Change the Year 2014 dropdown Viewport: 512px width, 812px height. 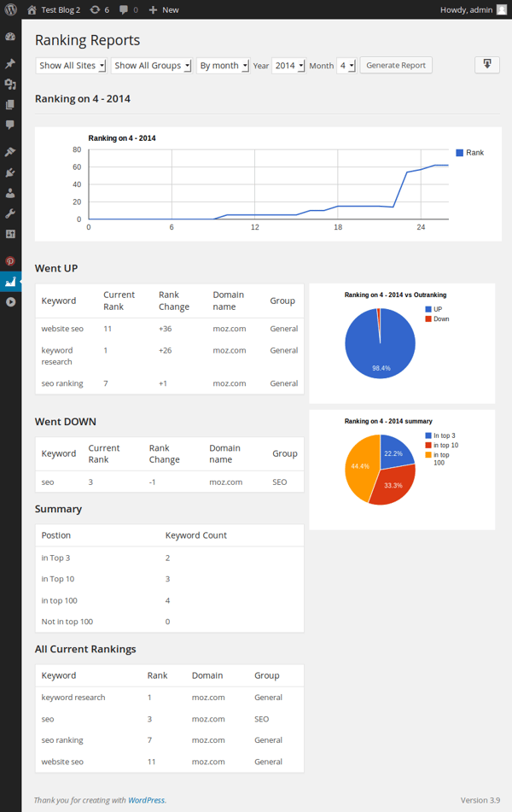[x=288, y=66]
